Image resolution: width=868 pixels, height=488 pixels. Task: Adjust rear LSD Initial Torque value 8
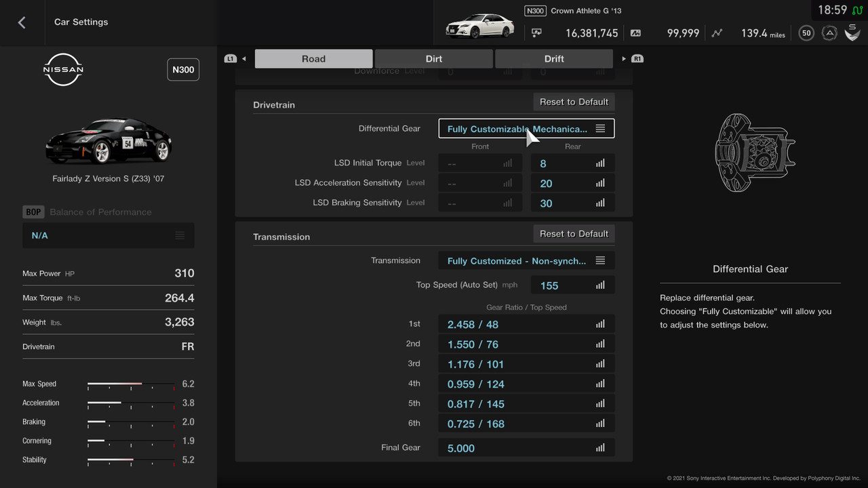573,163
